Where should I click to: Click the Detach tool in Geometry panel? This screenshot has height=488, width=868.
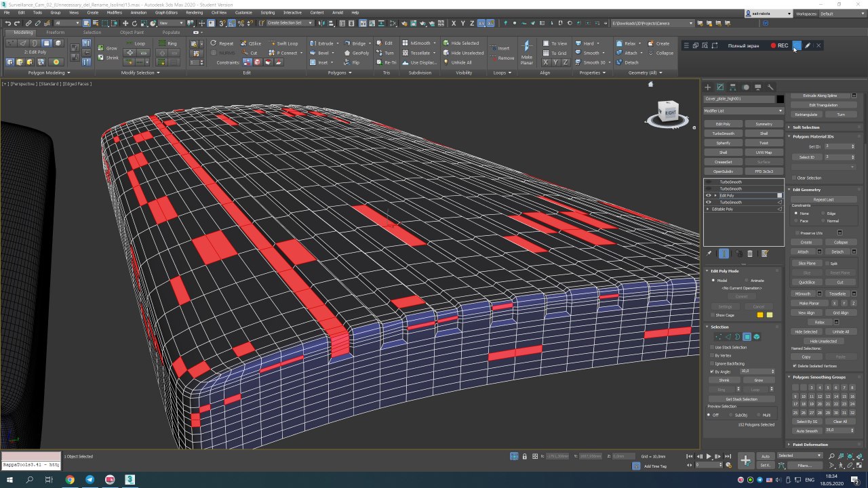tap(627, 62)
